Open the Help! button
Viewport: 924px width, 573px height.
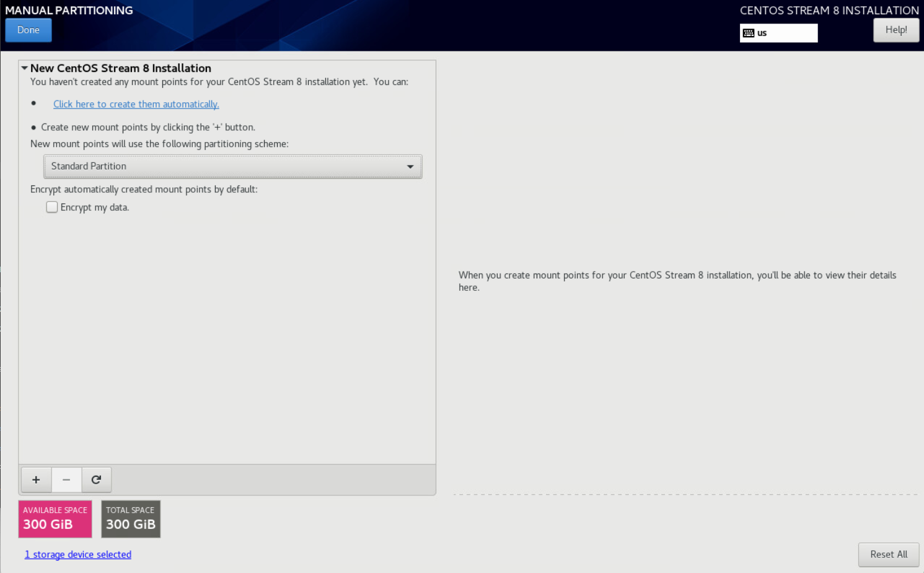(896, 30)
